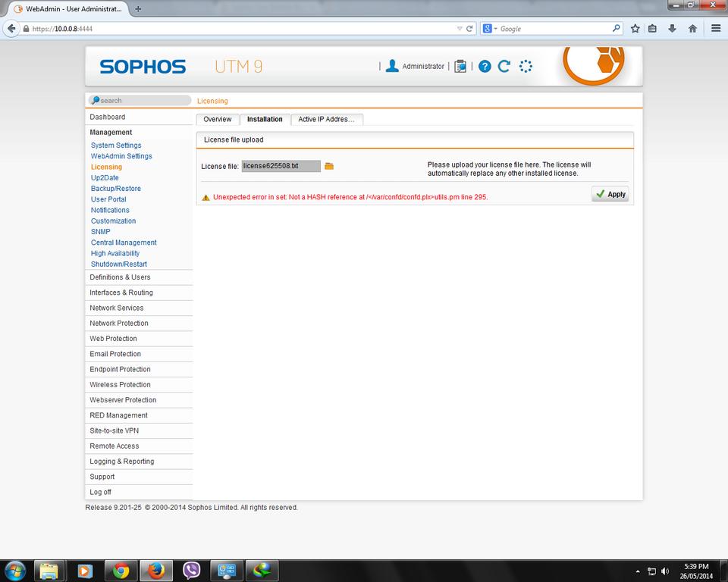This screenshot has height=582, width=728.
Task: Open Customization link
Action: (113, 221)
